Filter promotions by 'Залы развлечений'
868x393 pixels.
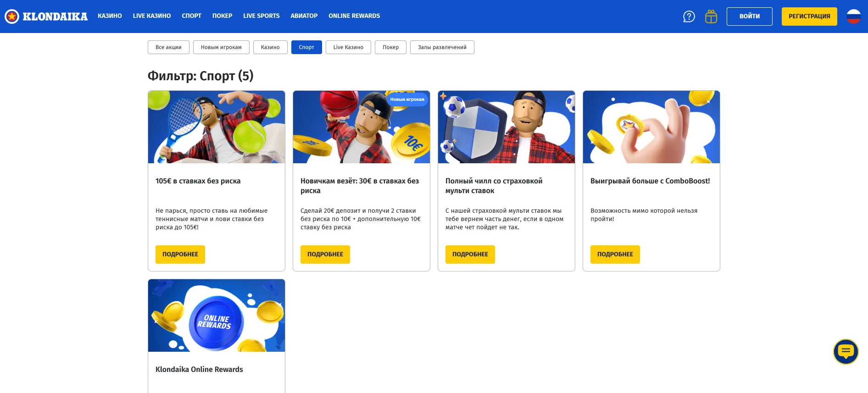(x=442, y=47)
